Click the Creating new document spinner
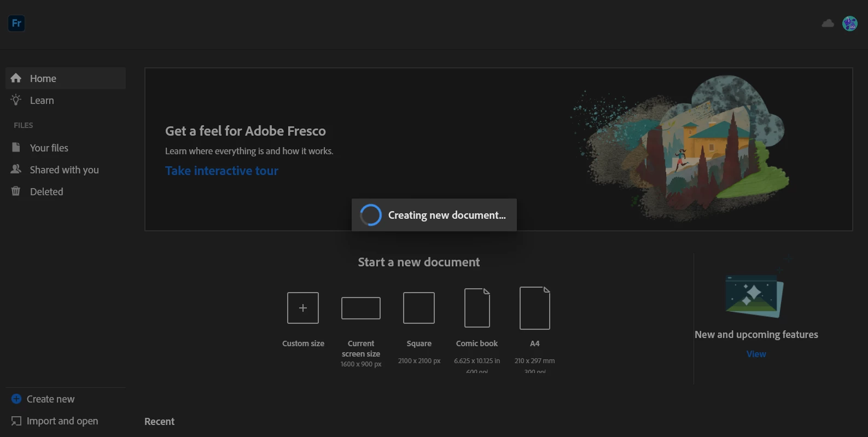This screenshot has width=868, height=437. (370, 215)
